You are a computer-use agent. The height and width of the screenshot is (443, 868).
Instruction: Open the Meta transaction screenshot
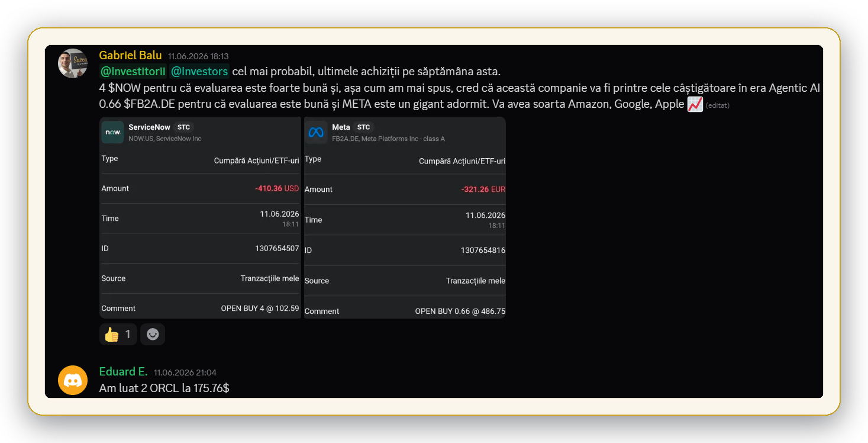(405, 218)
